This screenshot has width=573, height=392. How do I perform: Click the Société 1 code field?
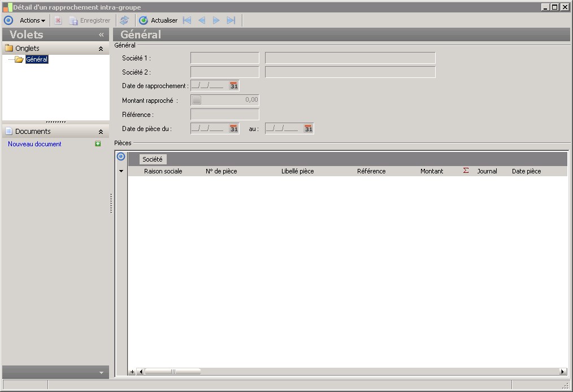pos(225,58)
